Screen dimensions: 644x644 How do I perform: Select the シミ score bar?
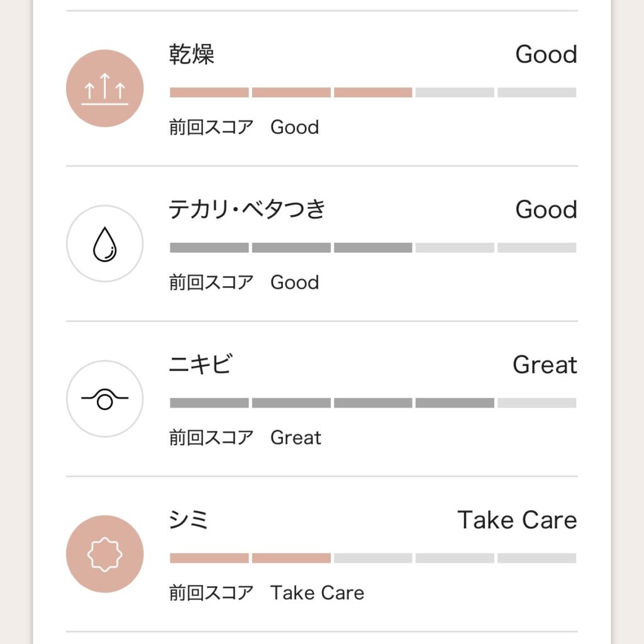(x=372, y=558)
